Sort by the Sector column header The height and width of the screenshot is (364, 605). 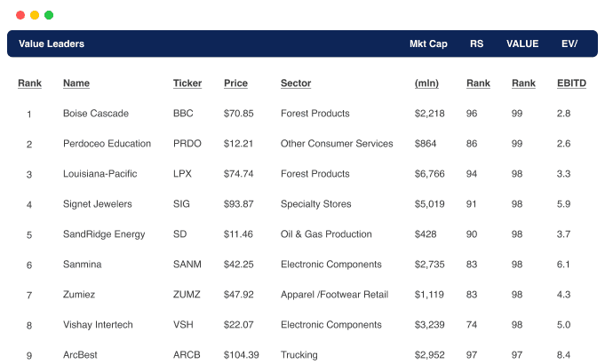(x=296, y=83)
